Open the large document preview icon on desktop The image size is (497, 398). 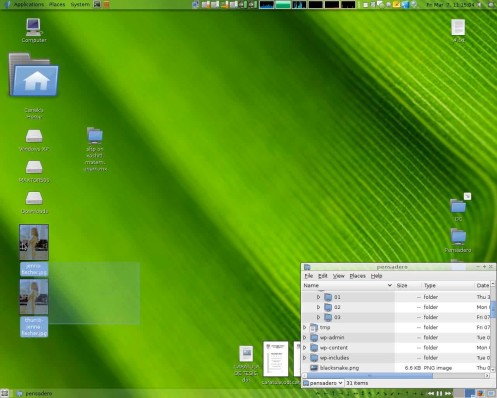coord(276,359)
